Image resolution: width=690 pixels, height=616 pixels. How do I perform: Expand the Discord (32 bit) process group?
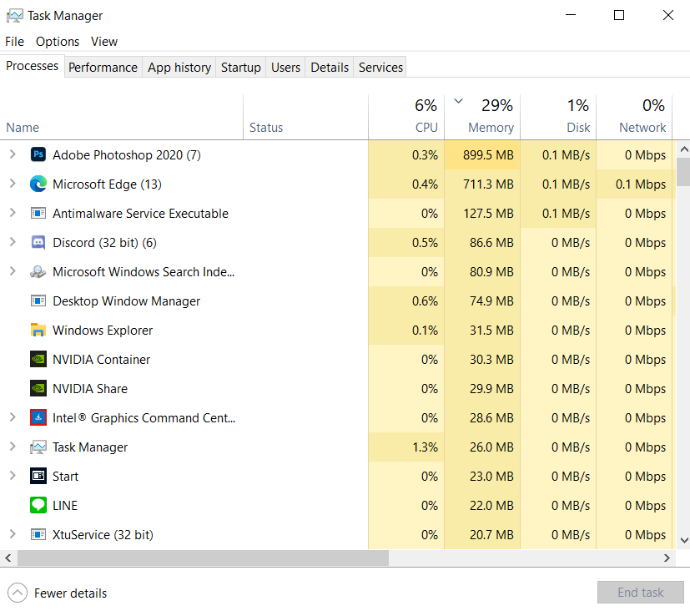click(13, 242)
